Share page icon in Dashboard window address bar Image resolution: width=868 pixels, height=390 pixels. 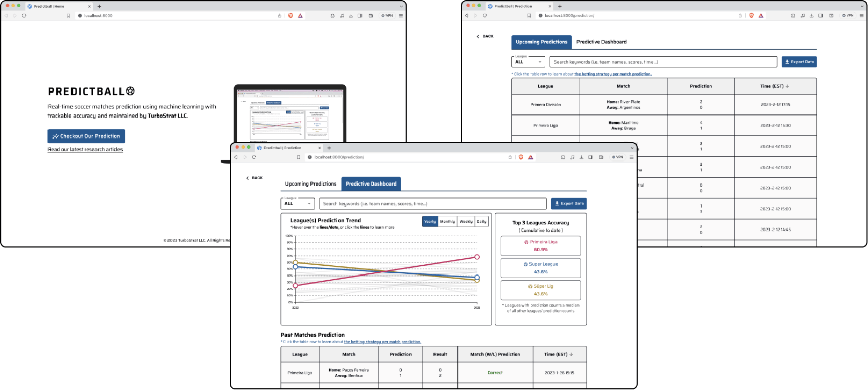[510, 157]
